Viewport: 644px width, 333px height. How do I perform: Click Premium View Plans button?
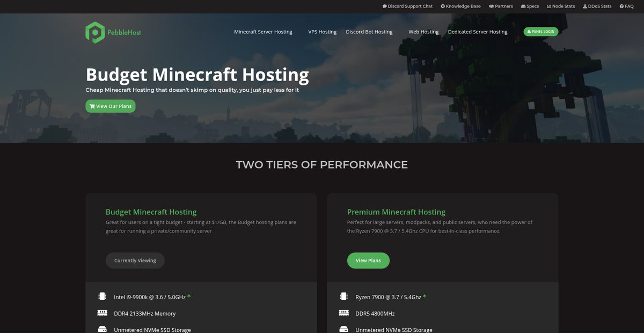[368, 260]
